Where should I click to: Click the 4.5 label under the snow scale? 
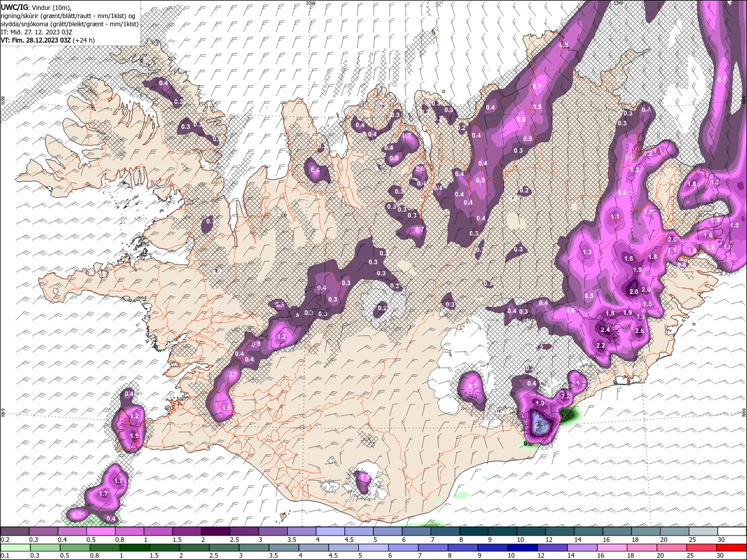(x=348, y=540)
